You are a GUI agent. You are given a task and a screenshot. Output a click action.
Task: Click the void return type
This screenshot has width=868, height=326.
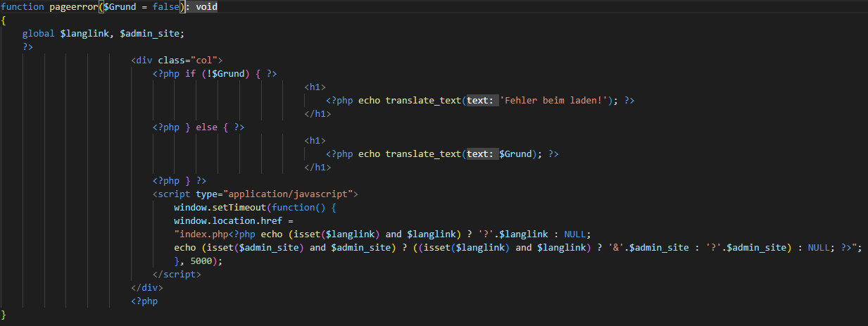[207, 6]
